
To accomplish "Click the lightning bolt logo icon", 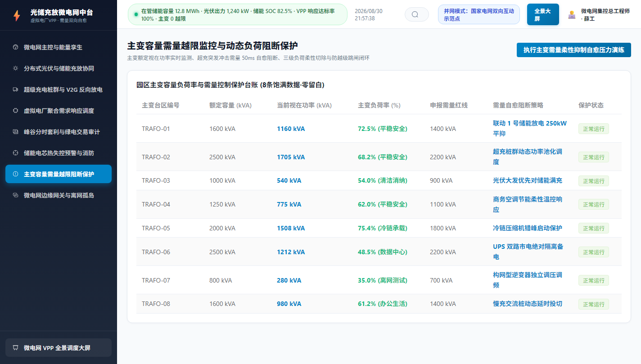I will pyautogui.click(x=17, y=16).
